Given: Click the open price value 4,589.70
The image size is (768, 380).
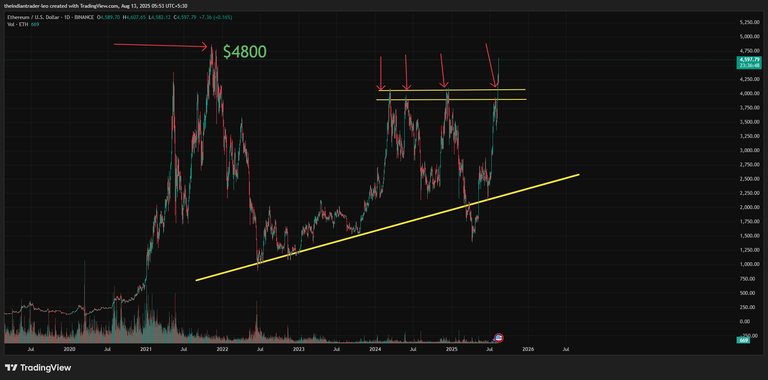Looking at the screenshot, I should tap(110, 17).
